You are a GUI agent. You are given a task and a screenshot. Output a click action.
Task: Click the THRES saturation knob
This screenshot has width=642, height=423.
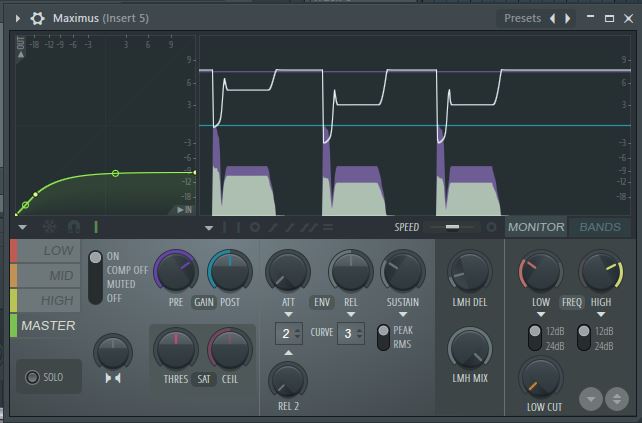click(x=176, y=349)
